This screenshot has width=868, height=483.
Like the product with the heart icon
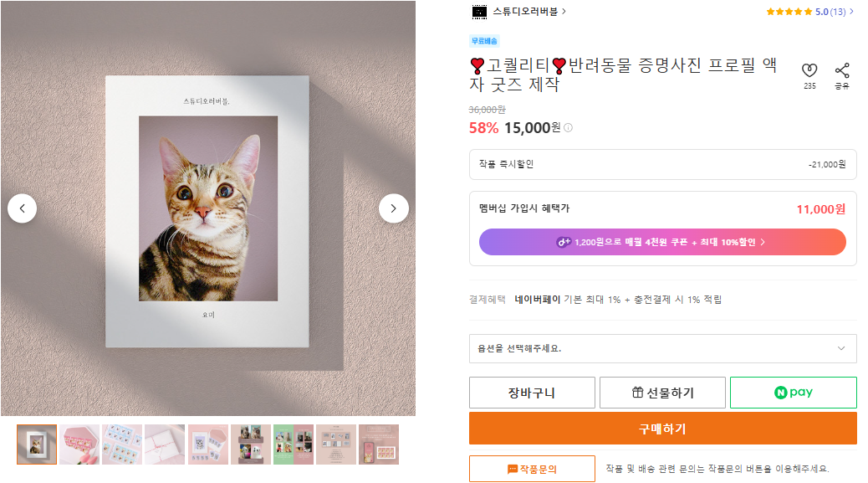click(x=809, y=71)
